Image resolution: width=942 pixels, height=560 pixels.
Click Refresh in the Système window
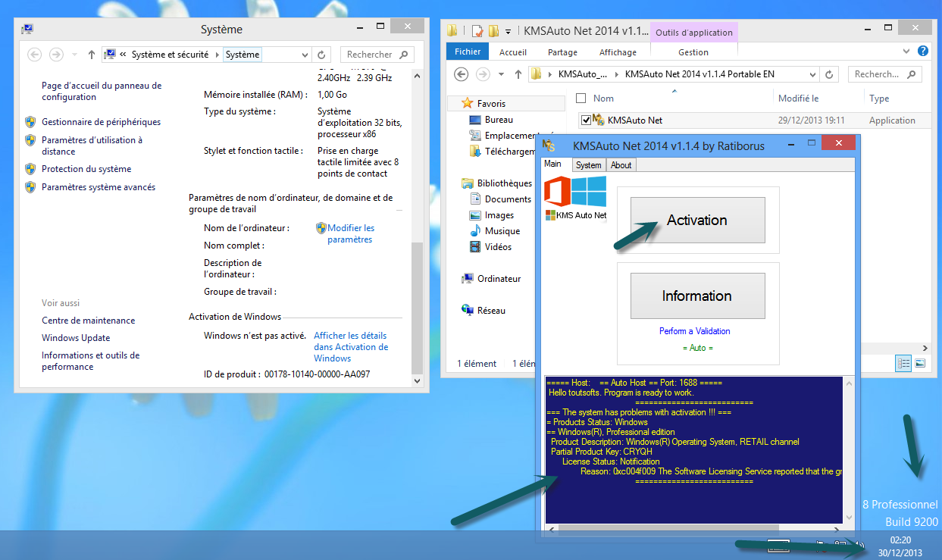coord(322,55)
